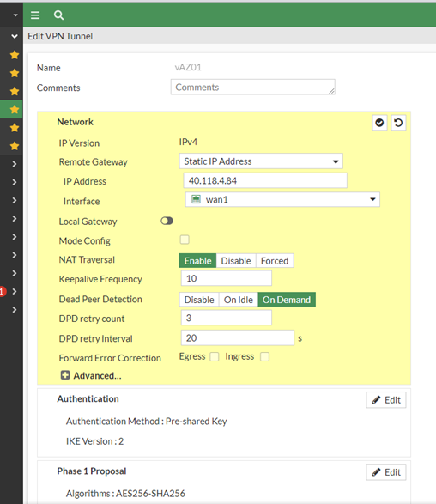Click the red notification badge in the sidebar
This screenshot has width=436, height=504.
[2, 292]
